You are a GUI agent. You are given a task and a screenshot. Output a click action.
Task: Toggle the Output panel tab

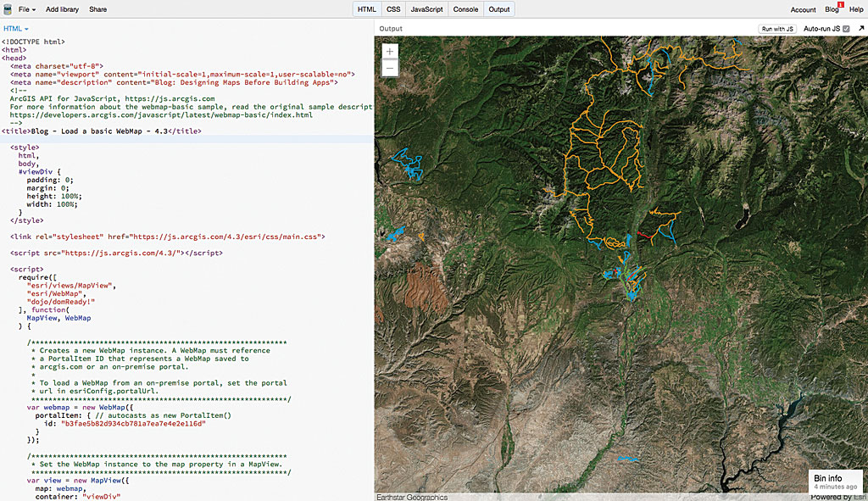(499, 9)
